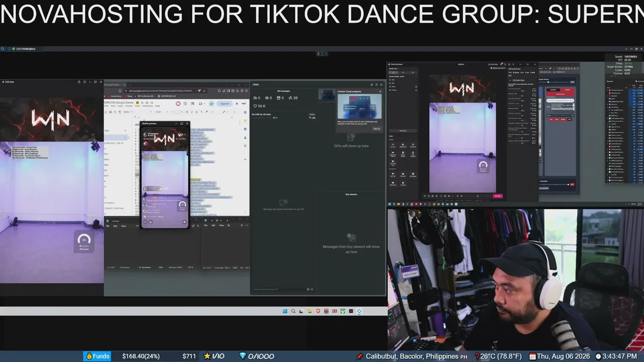This screenshot has width=644, height=362.
Task: Open the Help menu in Docs
Action: point(156,106)
